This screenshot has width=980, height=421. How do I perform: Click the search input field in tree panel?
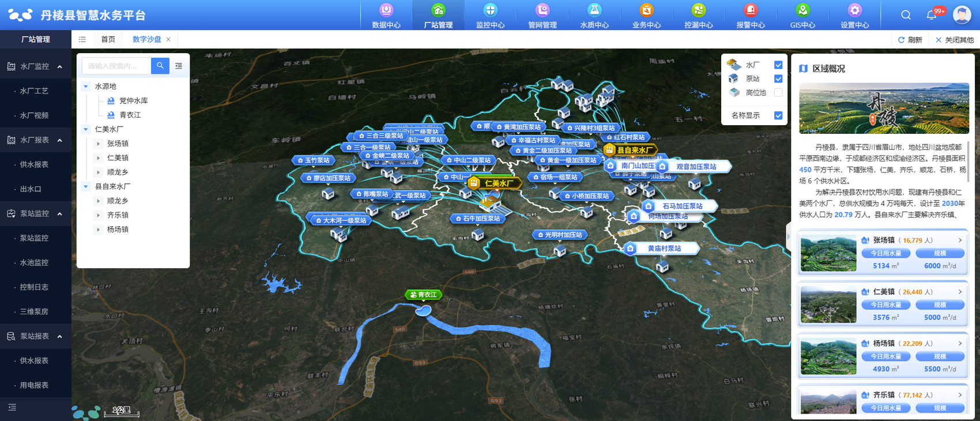tap(116, 66)
